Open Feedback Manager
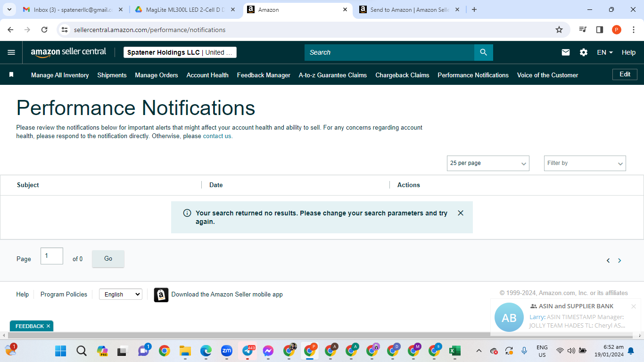644x362 pixels. coord(264,75)
